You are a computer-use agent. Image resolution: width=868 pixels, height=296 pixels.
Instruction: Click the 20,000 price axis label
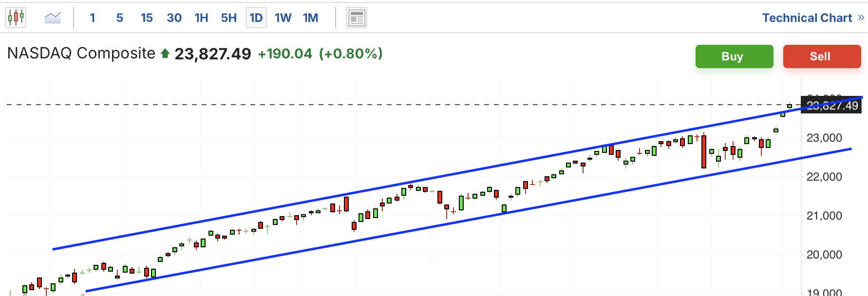(x=824, y=255)
